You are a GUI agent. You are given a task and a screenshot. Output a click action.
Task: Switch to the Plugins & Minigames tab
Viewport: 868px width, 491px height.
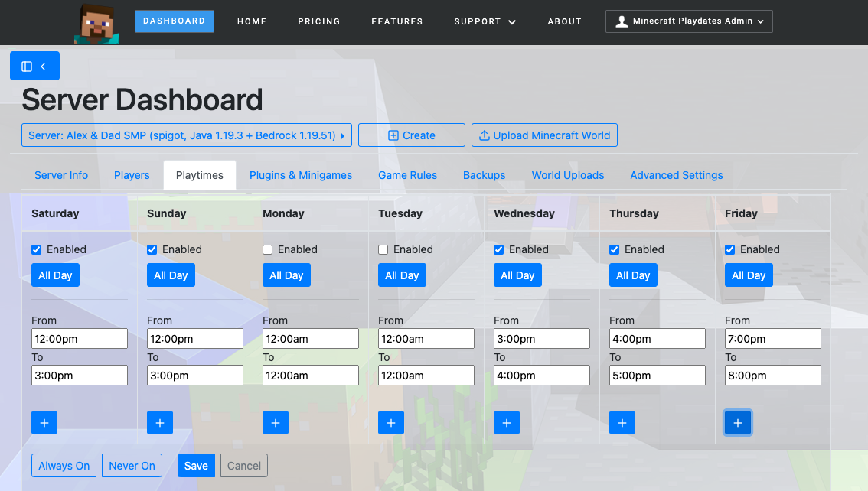301,175
